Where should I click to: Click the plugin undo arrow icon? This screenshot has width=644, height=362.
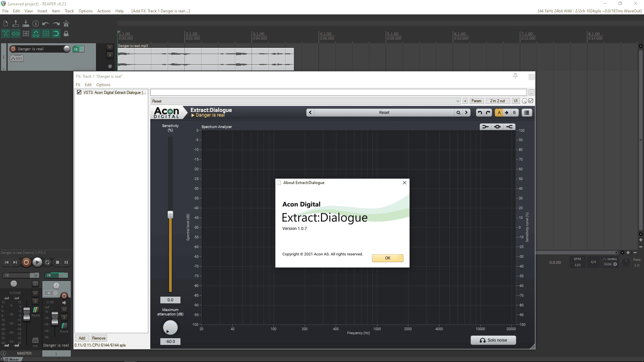click(x=480, y=113)
